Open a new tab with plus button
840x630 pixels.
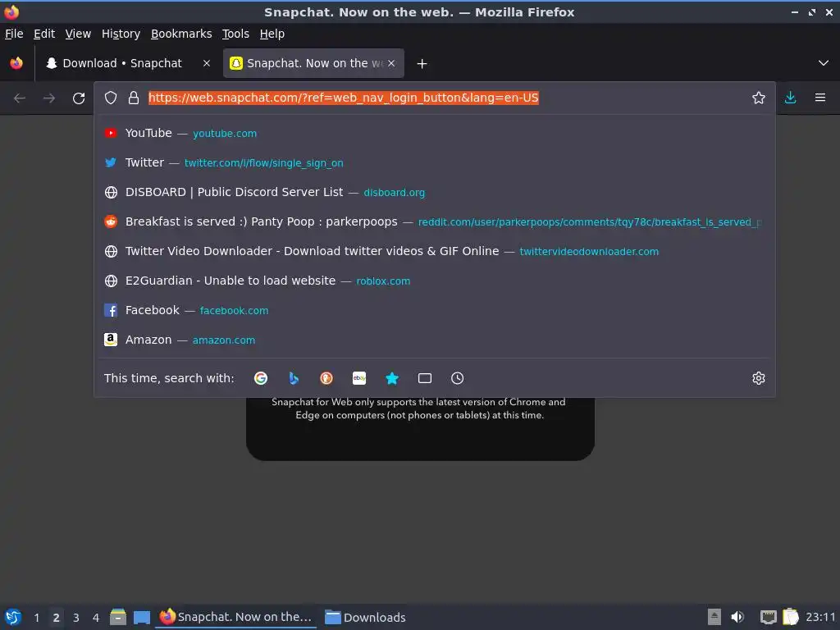tap(422, 64)
